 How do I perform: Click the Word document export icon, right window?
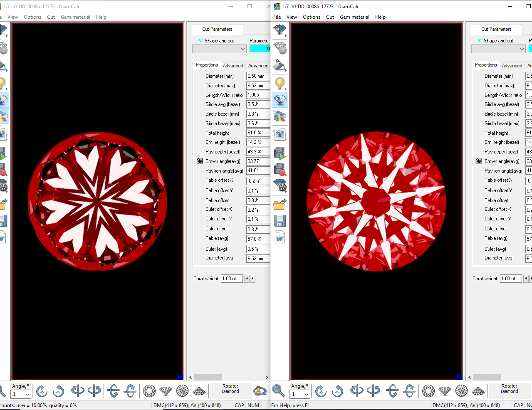280,237
